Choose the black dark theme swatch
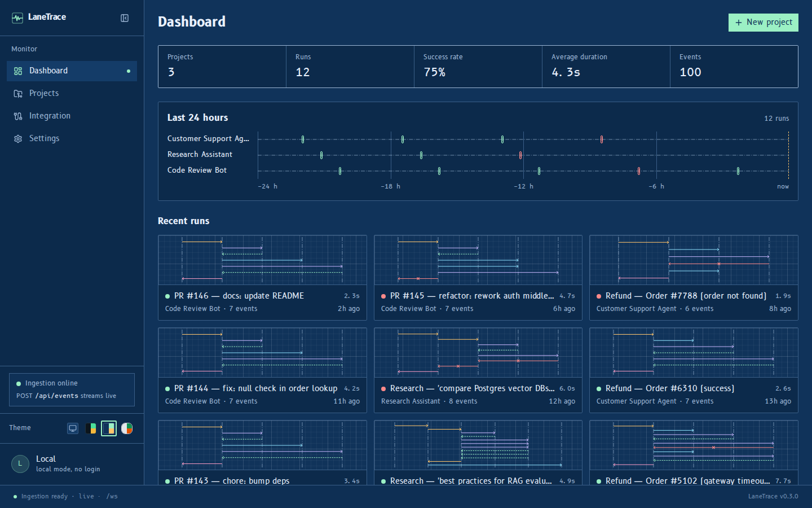 pos(91,428)
